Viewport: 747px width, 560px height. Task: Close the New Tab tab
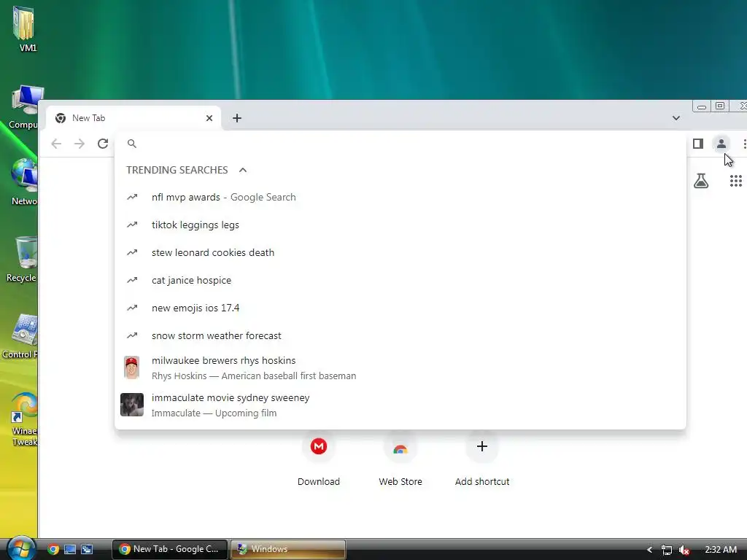209,118
